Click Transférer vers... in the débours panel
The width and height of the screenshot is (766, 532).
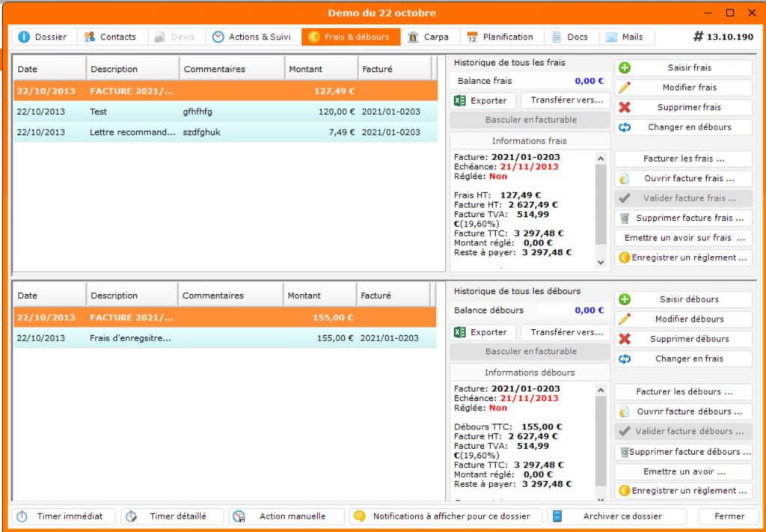tap(566, 332)
